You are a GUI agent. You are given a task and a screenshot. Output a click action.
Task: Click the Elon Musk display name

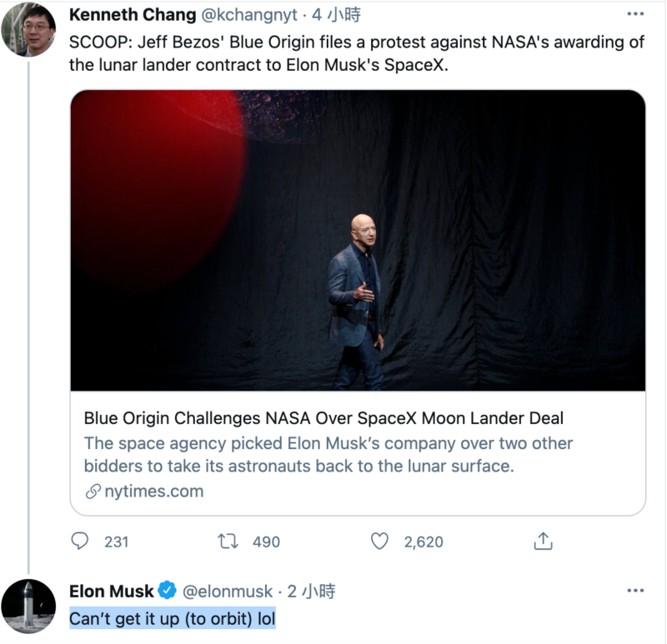[111, 592]
